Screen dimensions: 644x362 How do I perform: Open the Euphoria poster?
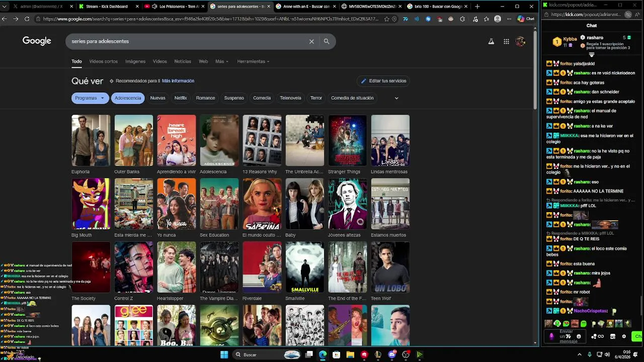tap(91, 140)
